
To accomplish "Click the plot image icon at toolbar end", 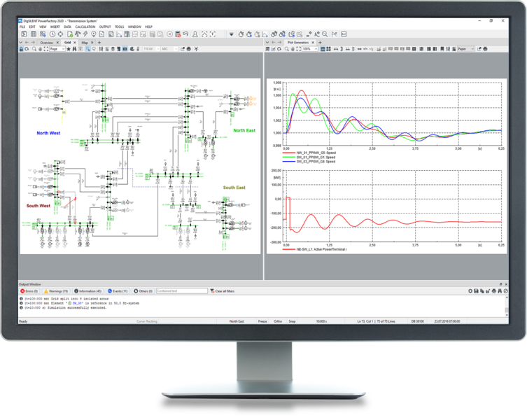I will coord(344,34).
